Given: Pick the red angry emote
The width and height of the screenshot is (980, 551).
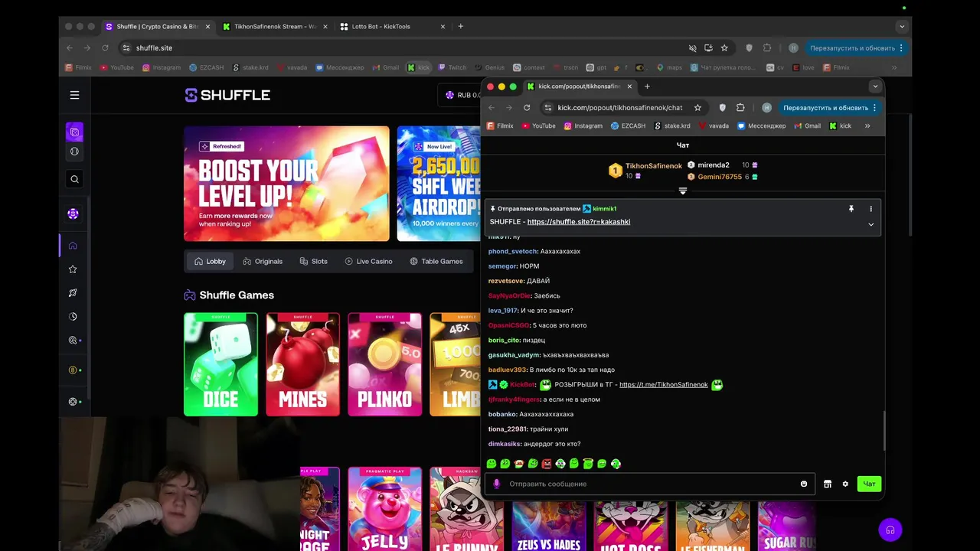Looking at the screenshot, I should pos(547,464).
